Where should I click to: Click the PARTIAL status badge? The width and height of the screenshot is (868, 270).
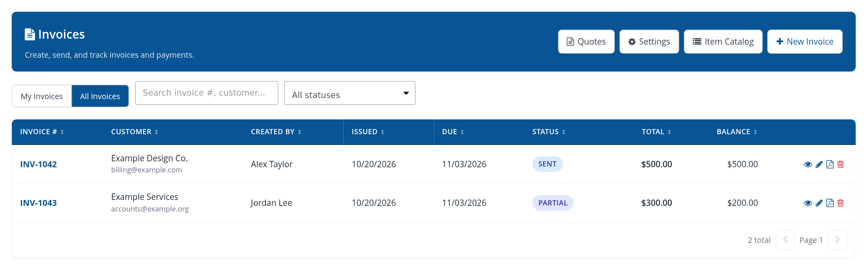(x=553, y=203)
